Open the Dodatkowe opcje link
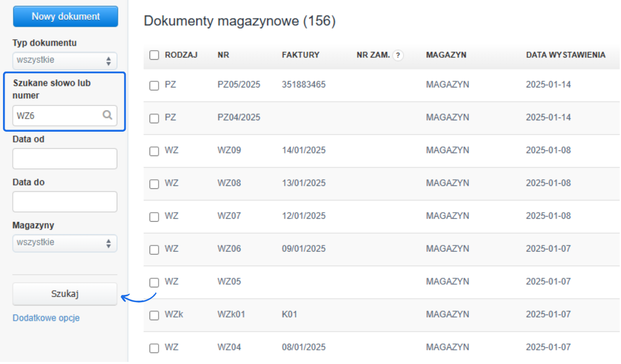Viewport: 621px width, 364px height. point(46,318)
